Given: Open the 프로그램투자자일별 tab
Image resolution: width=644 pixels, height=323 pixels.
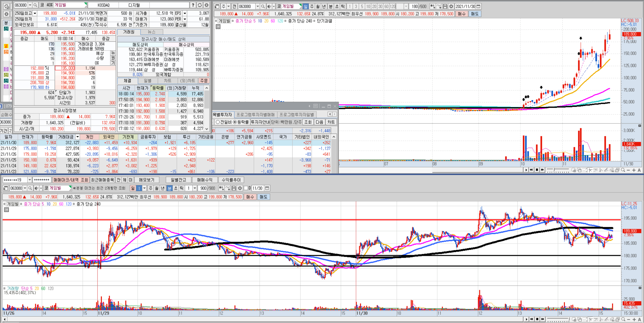Looking at the screenshot, I should pos(297,115).
